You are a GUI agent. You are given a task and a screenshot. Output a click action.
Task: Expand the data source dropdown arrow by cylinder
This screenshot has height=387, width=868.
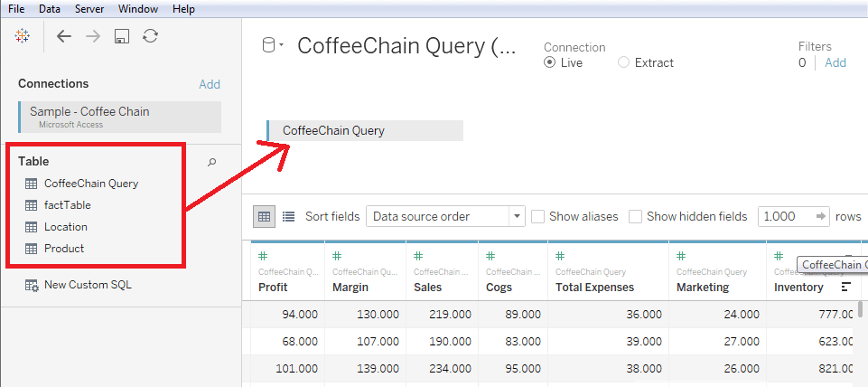281,45
